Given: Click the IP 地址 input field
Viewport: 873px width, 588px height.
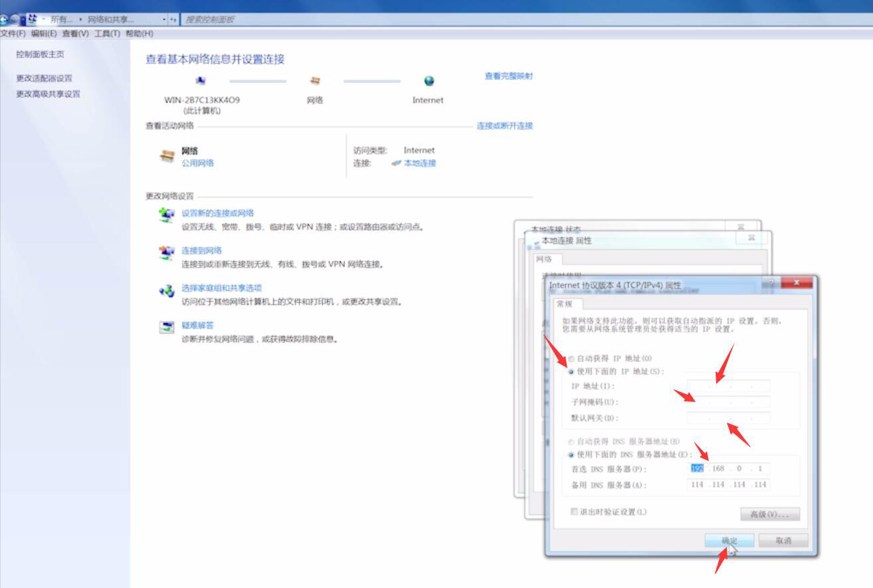Looking at the screenshot, I should 728,386.
